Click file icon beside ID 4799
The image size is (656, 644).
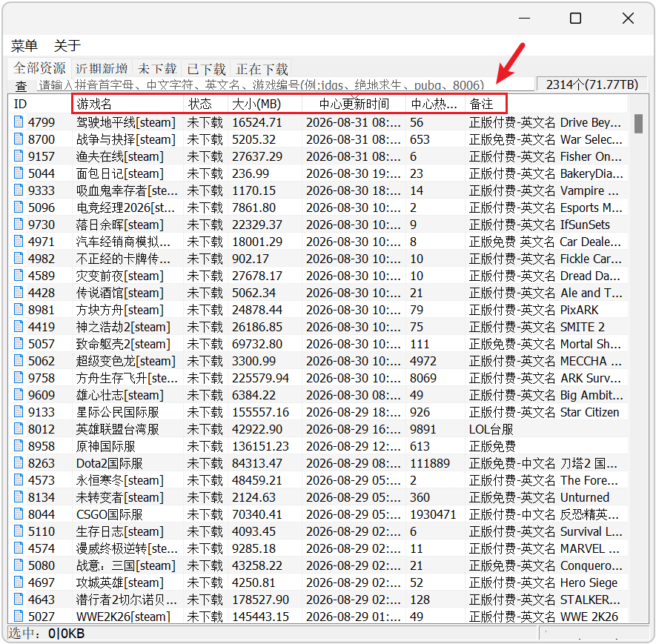(19, 122)
